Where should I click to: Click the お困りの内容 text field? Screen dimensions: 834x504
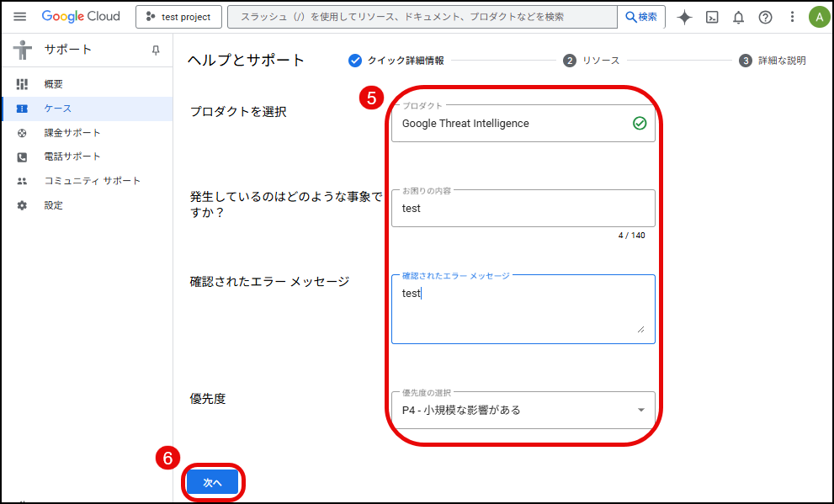[x=523, y=209]
